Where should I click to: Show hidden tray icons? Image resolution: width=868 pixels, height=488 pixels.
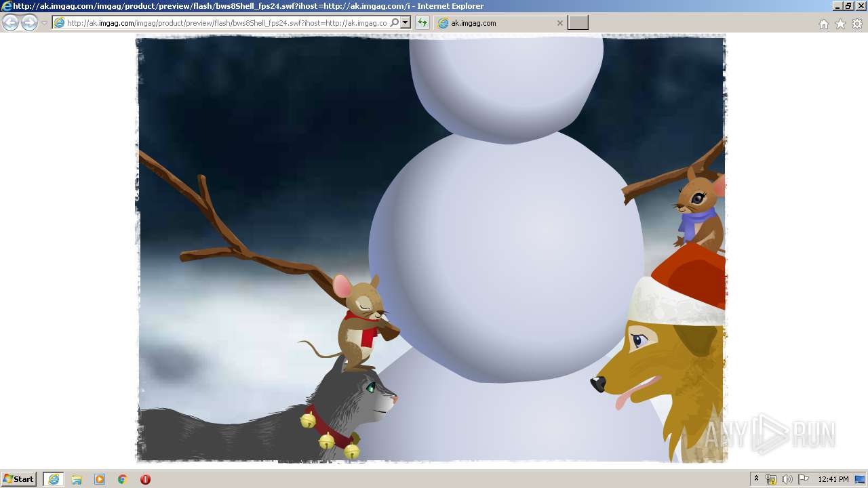[756, 479]
